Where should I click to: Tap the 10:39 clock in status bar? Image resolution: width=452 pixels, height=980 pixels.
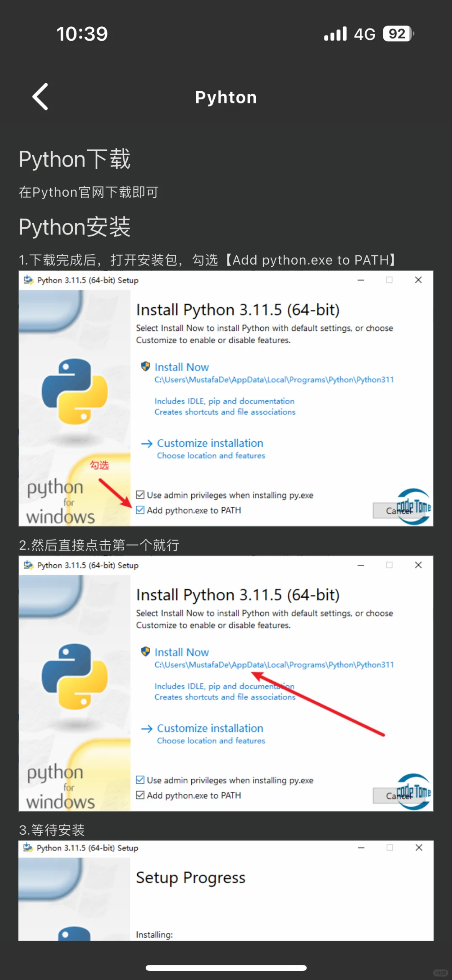tap(82, 34)
